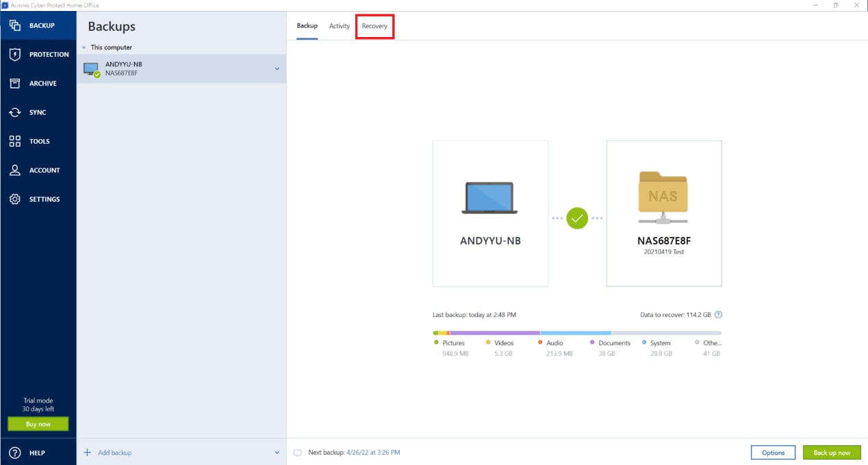Screen dimensions: 868x465
Task: Maximize the Acronis window
Action: pyautogui.click(x=836, y=5)
